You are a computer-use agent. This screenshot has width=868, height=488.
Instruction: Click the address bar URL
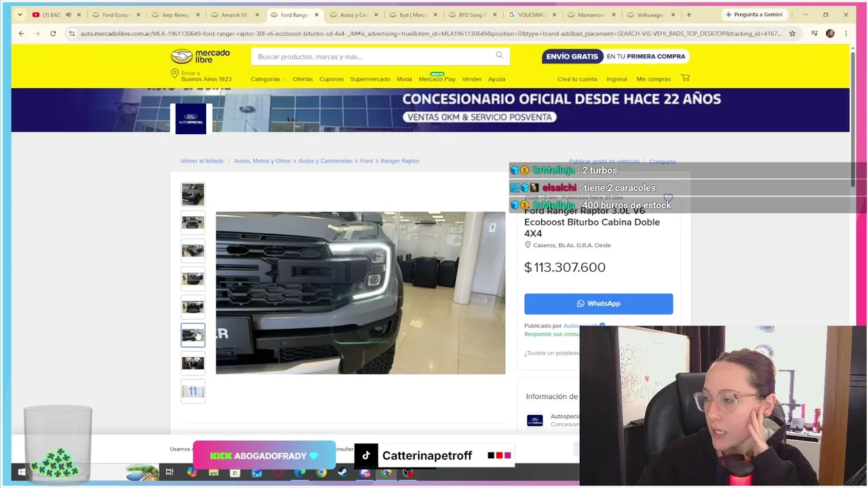click(x=431, y=33)
